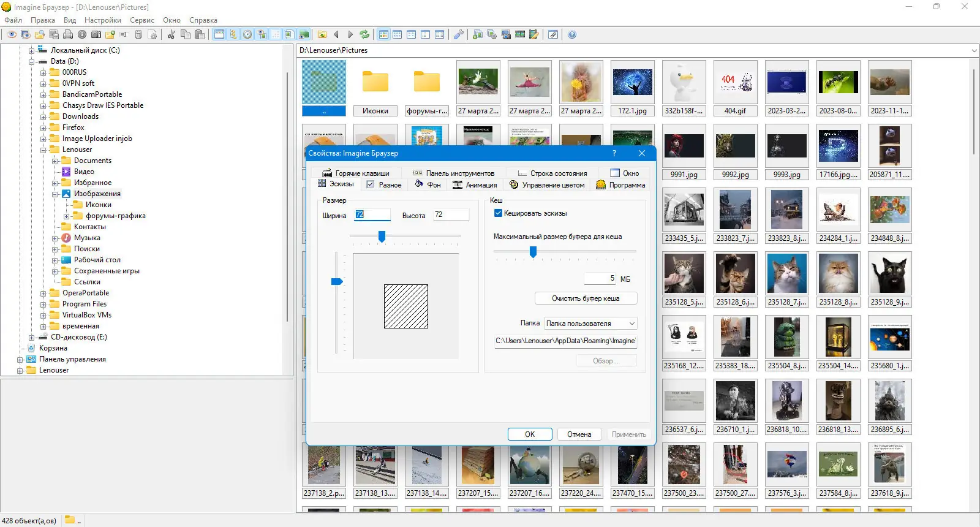Image resolution: width=980 pixels, height=527 pixels.
Task: Switch to thumbnails view mode icon
Action: 383,35
